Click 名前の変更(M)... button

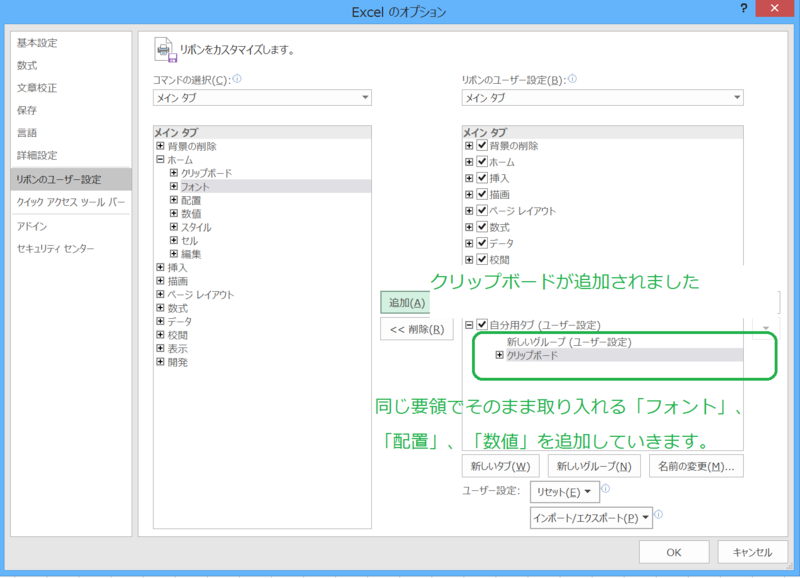click(x=696, y=466)
